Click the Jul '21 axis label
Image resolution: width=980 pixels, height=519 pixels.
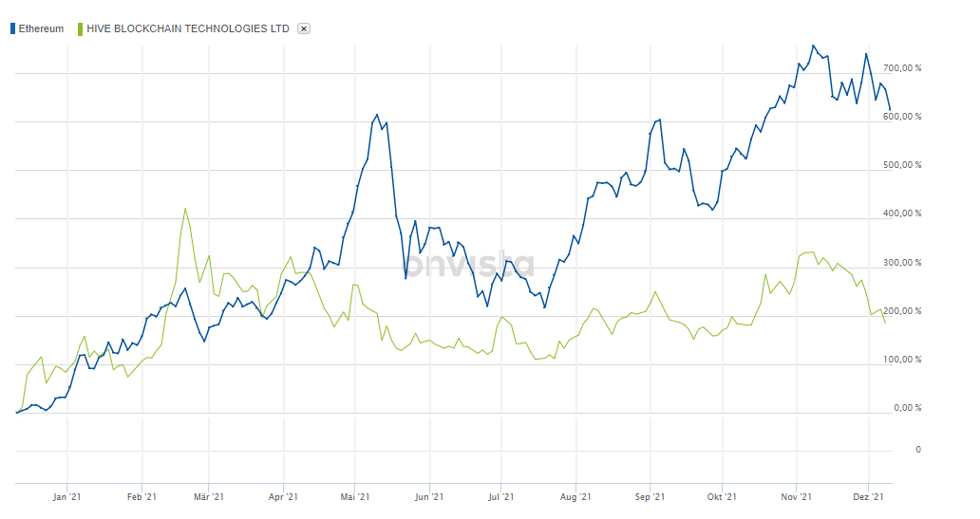[501, 497]
